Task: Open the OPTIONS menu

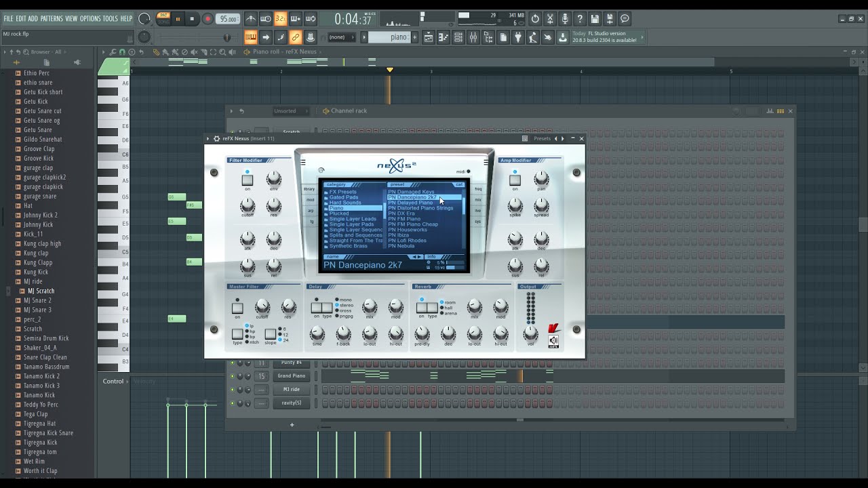Action: coord(90,18)
